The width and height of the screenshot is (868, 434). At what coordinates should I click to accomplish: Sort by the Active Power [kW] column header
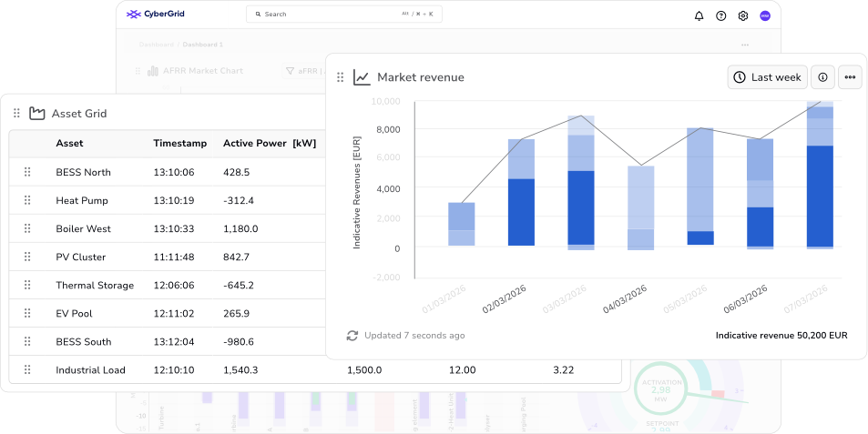(270, 143)
